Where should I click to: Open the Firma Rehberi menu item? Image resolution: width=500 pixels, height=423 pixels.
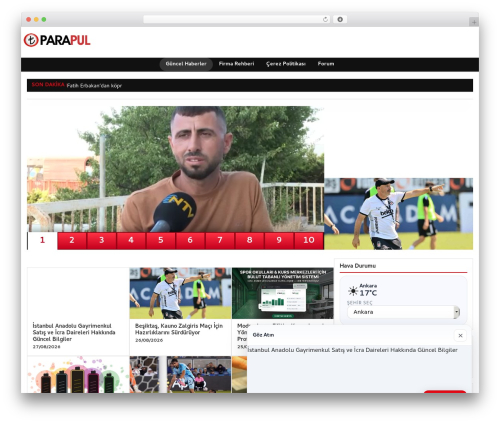point(236,64)
